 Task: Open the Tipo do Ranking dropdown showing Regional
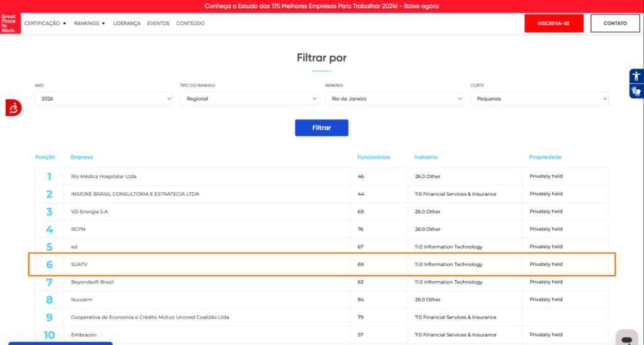coord(249,99)
